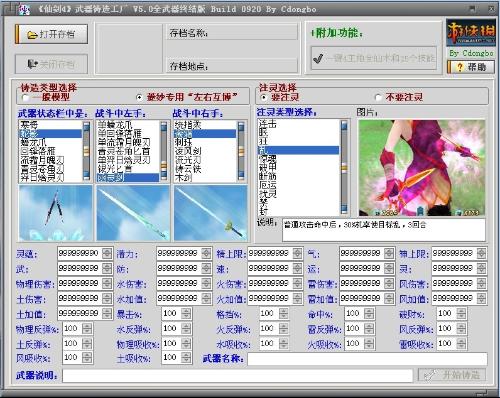Click the 开始铸造 start forging button

pyautogui.click(x=452, y=375)
